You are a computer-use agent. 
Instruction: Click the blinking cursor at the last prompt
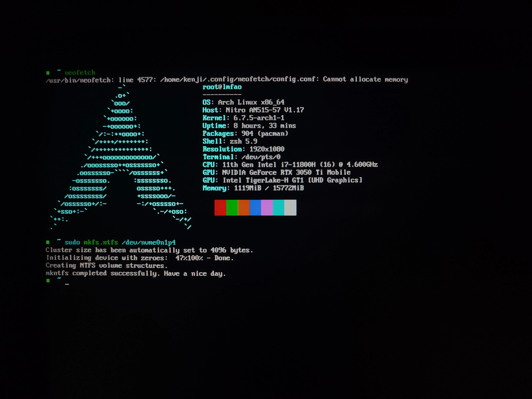67,284
